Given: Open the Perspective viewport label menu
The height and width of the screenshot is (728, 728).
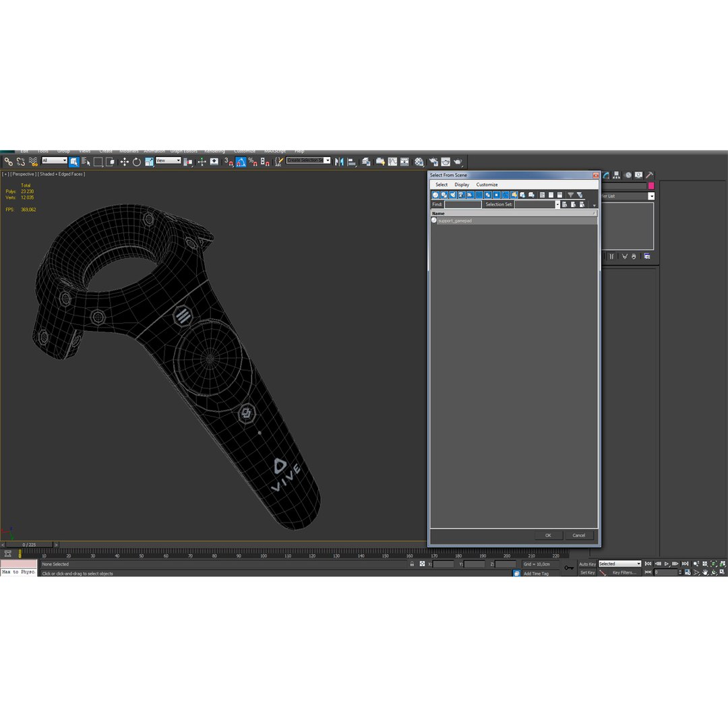Looking at the screenshot, I should point(23,174).
